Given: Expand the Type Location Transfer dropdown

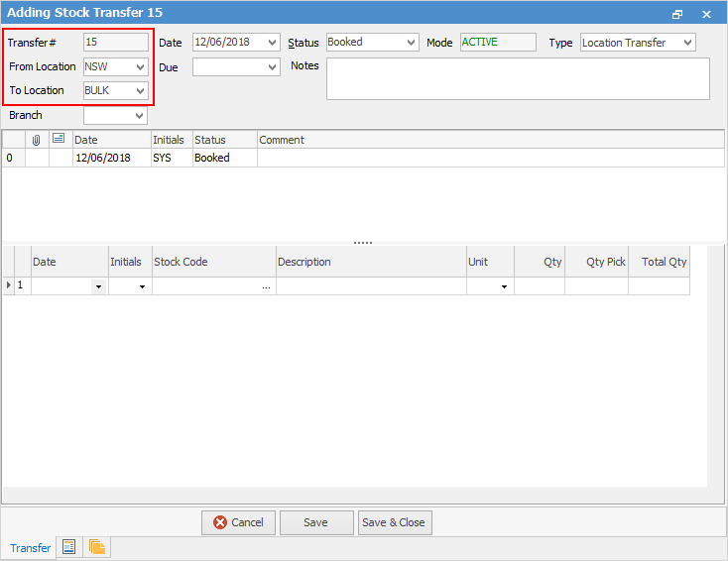Looking at the screenshot, I should click(687, 43).
